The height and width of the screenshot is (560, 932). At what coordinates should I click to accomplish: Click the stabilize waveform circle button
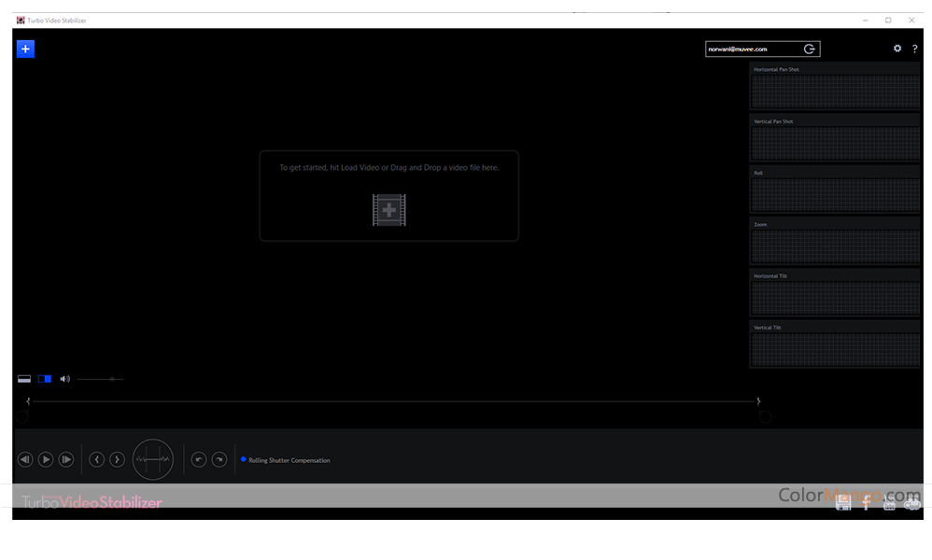pos(153,459)
